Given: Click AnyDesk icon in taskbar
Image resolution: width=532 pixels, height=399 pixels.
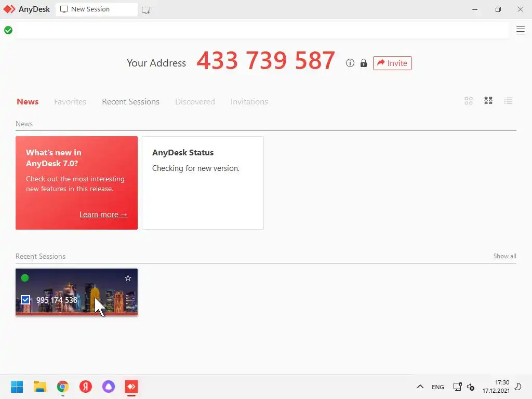Looking at the screenshot, I should [x=131, y=387].
